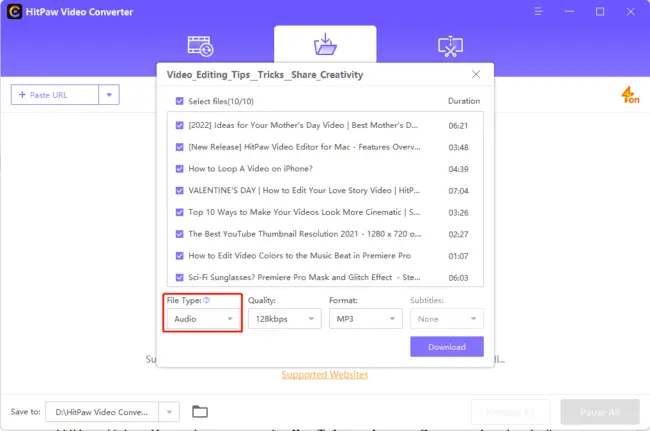Toggle the Select files(10/10) checkbox
Image resolution: width=650 pixels, height=431 pixels.
coord(179,101)
